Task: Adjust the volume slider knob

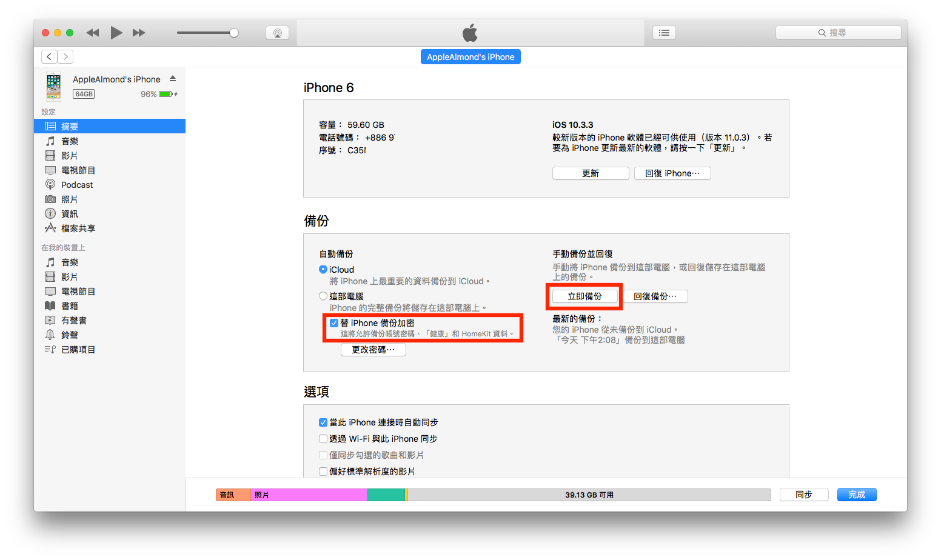Action: [234, 33]
